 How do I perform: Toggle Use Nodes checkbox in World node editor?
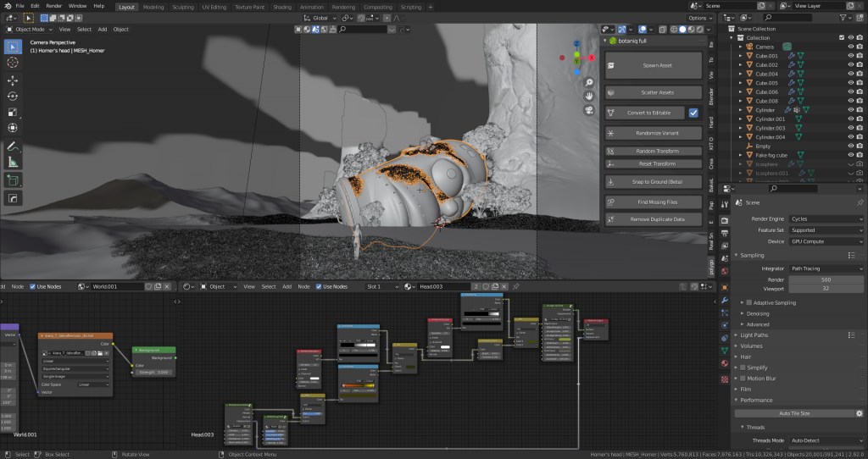click(32, 286)
